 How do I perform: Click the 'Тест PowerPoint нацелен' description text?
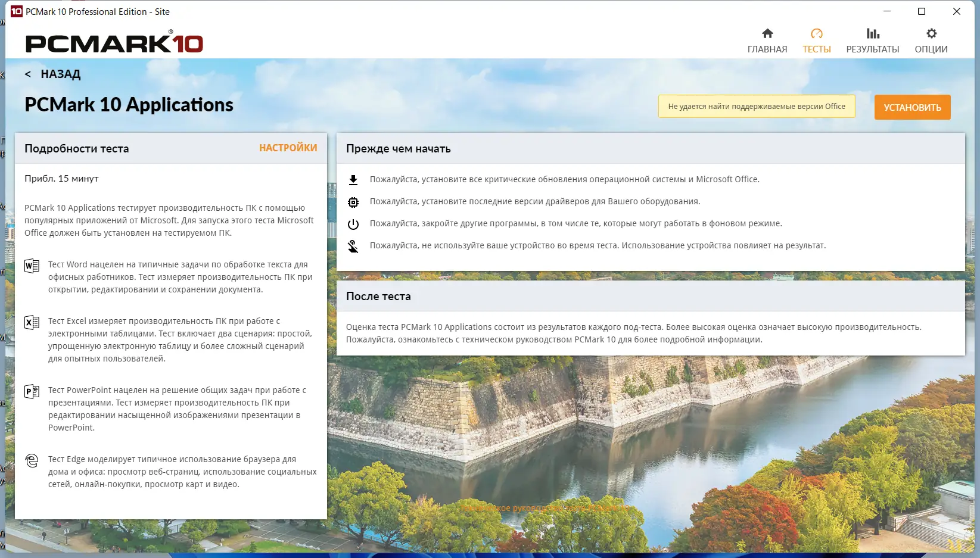coord(178,409)
